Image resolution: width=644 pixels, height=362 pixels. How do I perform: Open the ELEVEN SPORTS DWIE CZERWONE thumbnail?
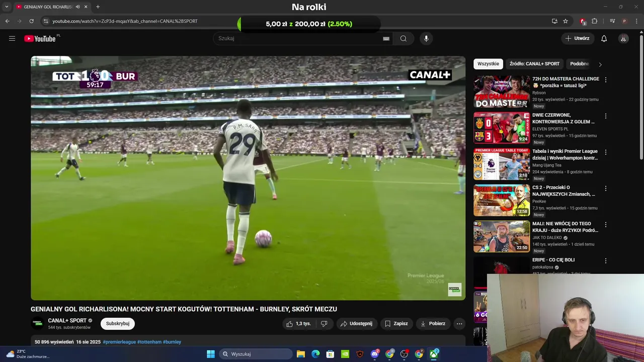[x=502, y=128]
